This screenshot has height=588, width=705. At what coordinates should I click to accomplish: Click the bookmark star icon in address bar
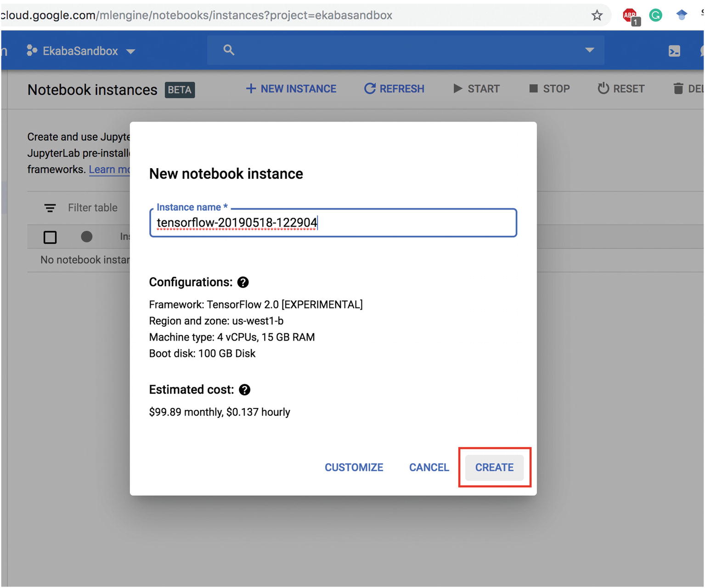(x=597, y=16)
